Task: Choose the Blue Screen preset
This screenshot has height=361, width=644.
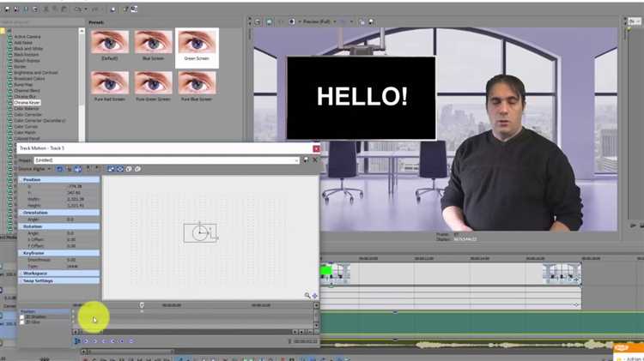Action: (x=154, y=43)
